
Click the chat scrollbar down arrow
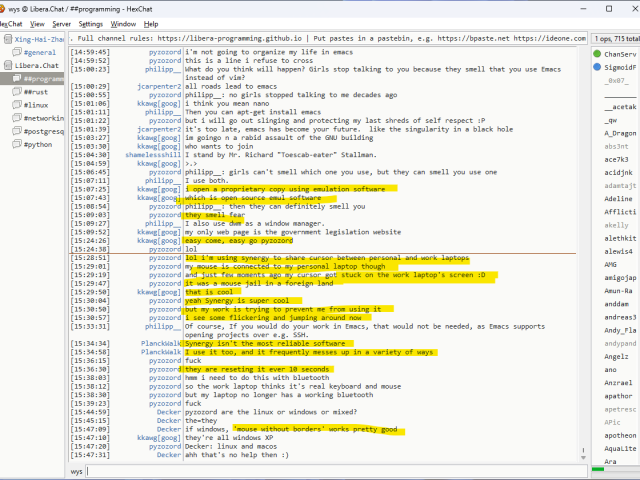click(582, 458)
